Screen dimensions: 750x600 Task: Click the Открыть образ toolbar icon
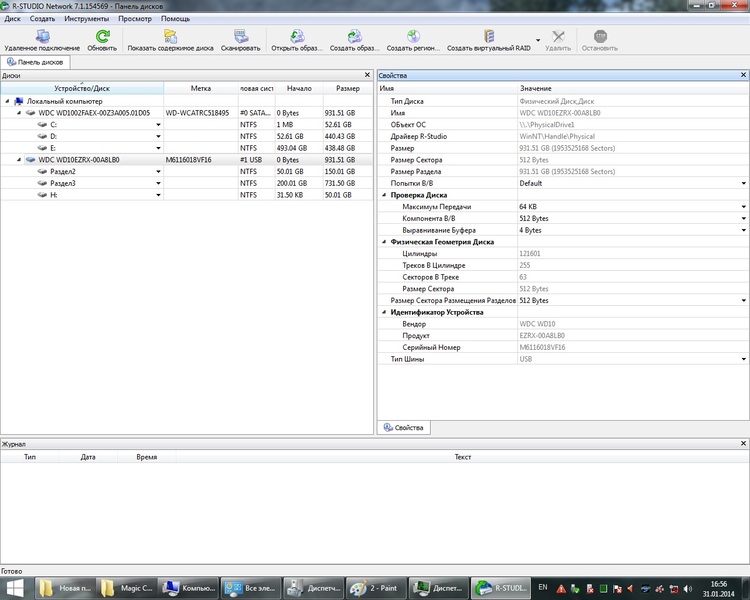tap(295, 36)
